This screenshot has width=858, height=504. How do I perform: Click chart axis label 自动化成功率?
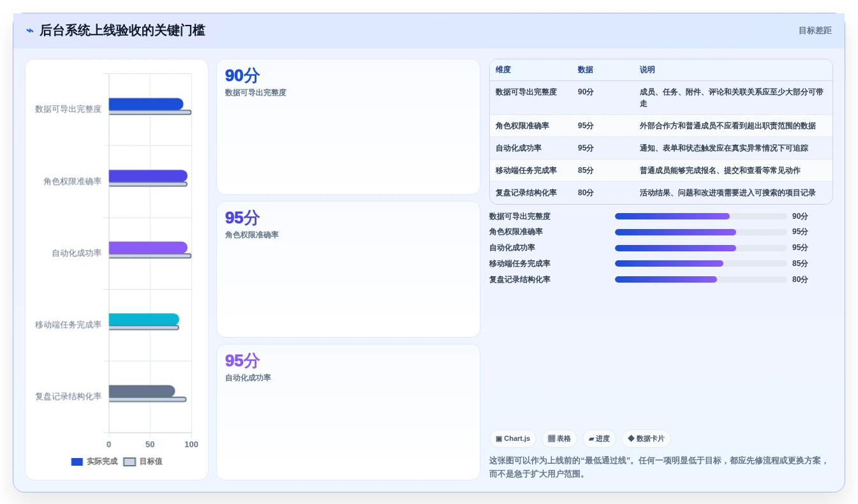77,253
